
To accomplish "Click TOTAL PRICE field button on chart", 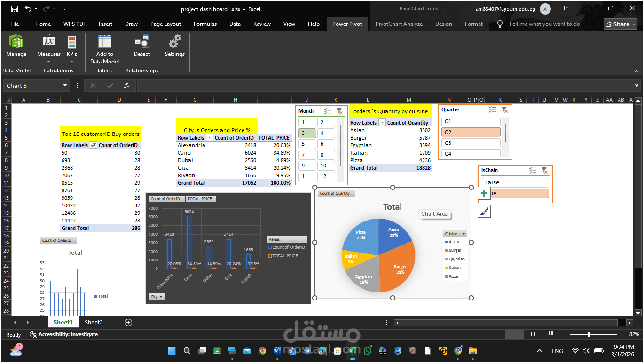I will 201,199.
